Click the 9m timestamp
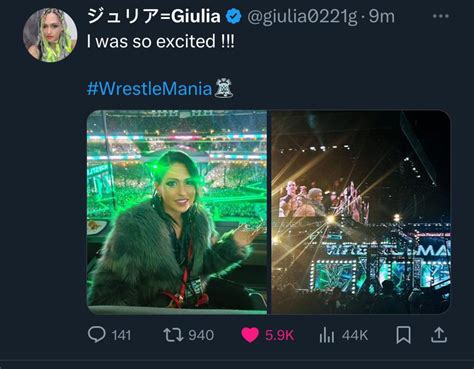Screen dimensions: 474x369 click(382, 16)
